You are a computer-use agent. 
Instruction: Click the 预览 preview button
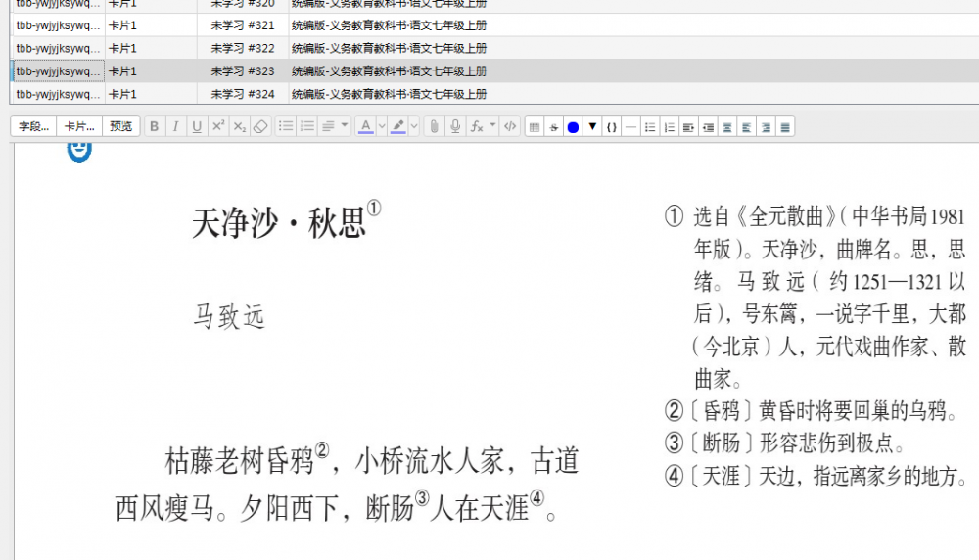[x=121, y=126]
